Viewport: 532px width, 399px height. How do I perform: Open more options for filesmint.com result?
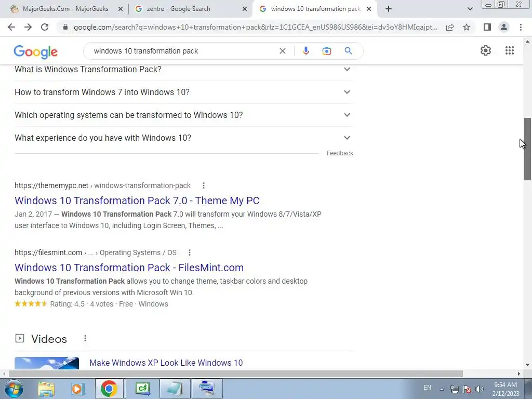pyautogui.click(x=189, y=252)
